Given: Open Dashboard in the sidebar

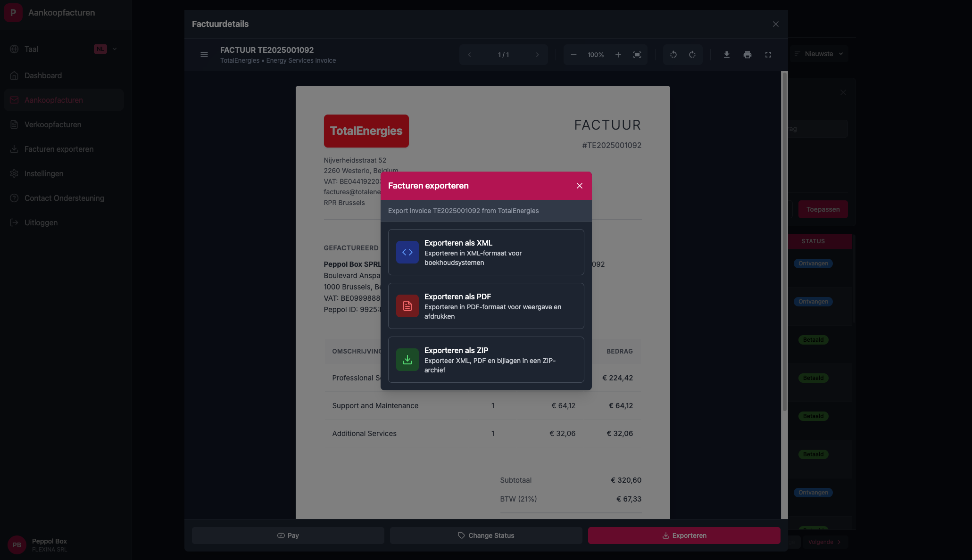Looking at the screenshot, I should (64, 75).
